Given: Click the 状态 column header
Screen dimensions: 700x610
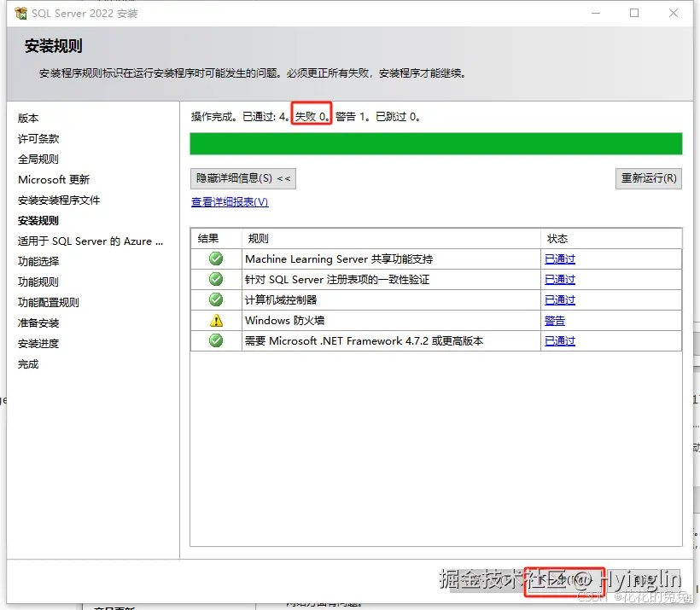Looking at the screenshot, I should click(611, 239).
